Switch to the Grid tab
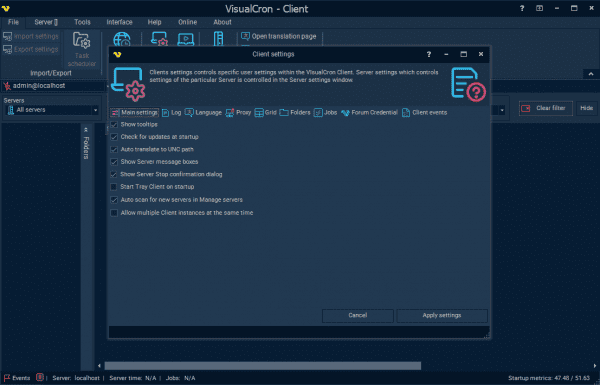Image resolution: width=600 pixels, height=385 pixels. click(x=265, y=113)
